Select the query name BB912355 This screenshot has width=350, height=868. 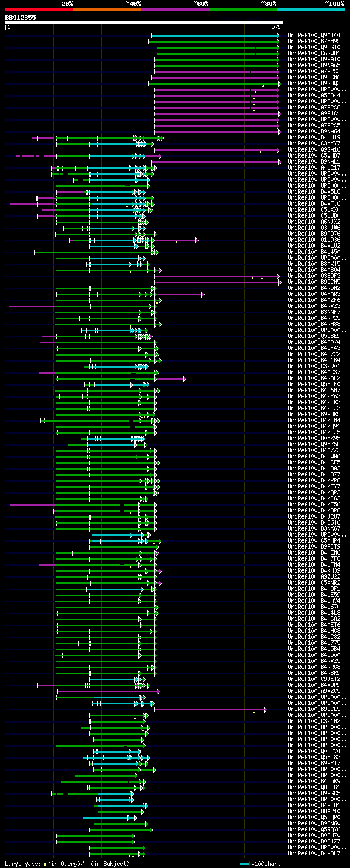[x=21, y=18]
